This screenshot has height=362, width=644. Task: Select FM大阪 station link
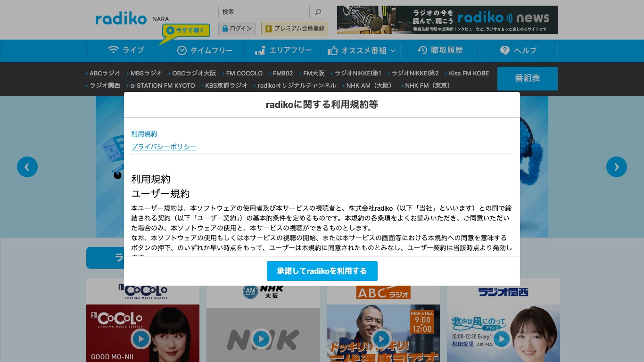(x=314, y=73)
